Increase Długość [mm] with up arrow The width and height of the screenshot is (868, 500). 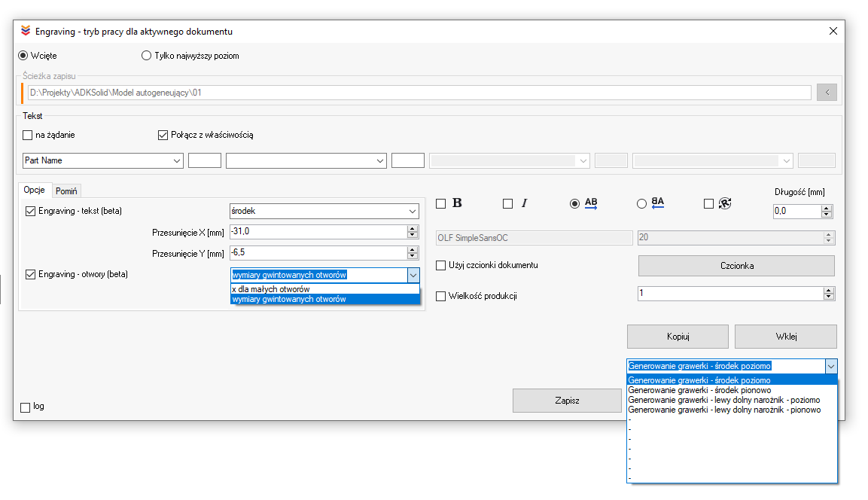click(827, 208)
